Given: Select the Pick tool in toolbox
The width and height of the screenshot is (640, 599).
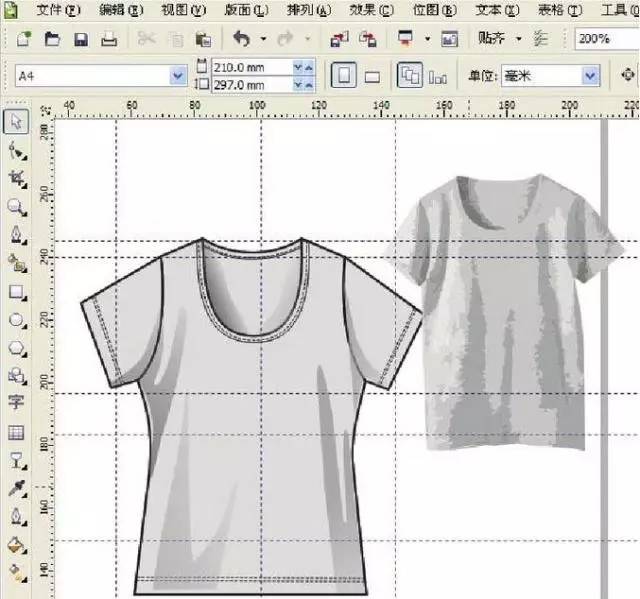Looking at the screenshot, I should click(16, 122).
